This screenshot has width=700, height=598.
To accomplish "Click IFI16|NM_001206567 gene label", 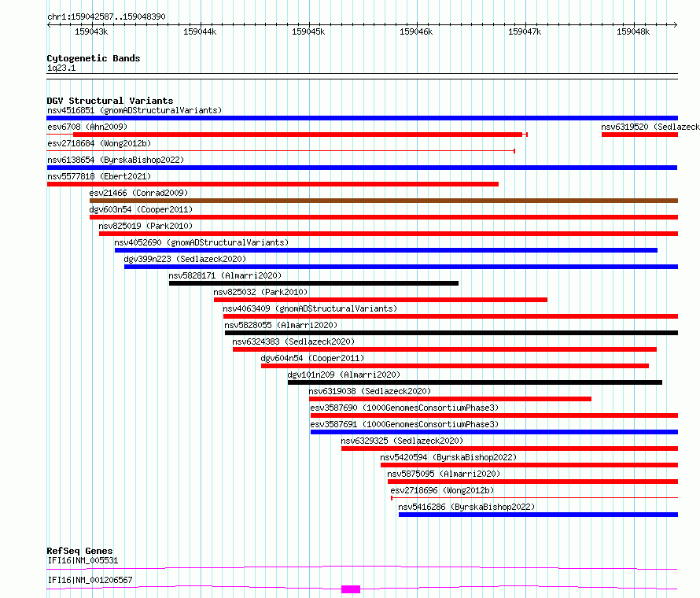I will point(90,580).
